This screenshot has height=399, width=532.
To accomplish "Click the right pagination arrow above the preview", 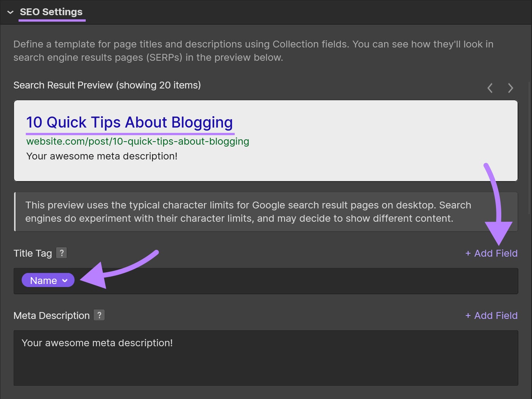I will pyautogui.click(x=510, y=88).
